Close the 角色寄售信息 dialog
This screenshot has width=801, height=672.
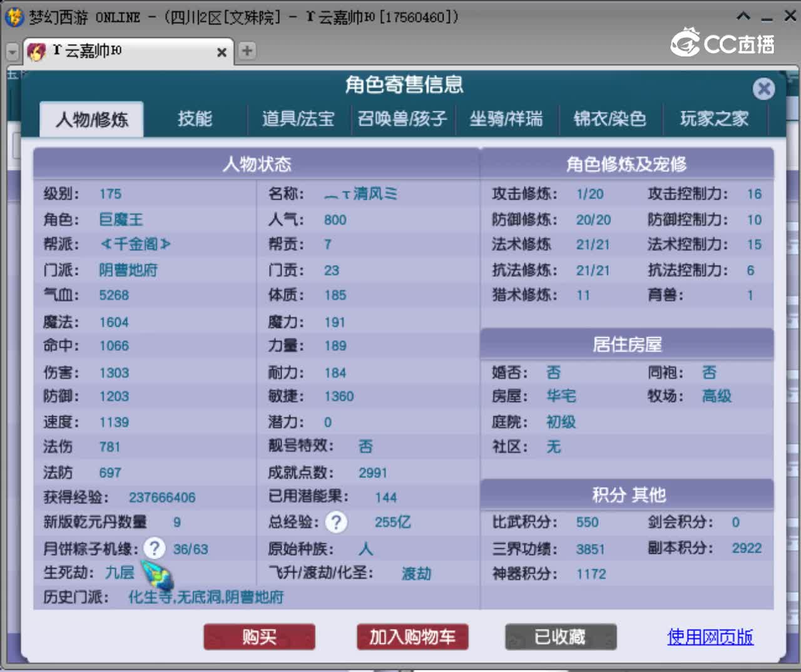coord(763,89)
